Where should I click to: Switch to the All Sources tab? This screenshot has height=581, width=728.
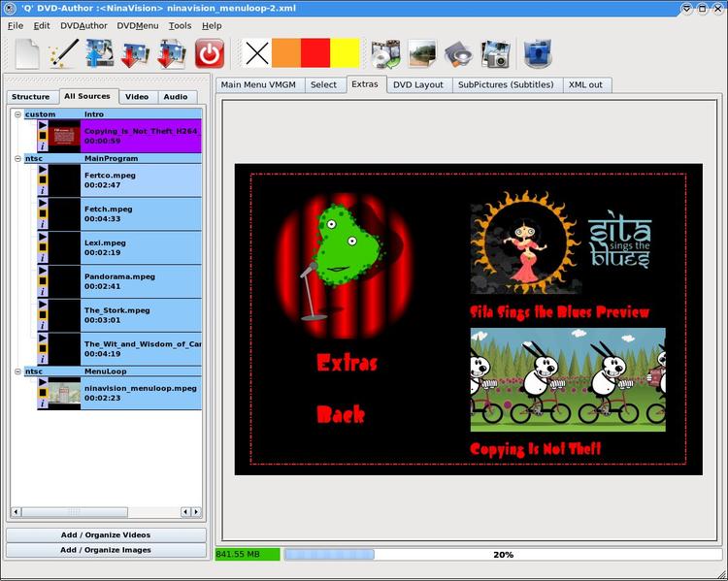[x=87, y=96]
